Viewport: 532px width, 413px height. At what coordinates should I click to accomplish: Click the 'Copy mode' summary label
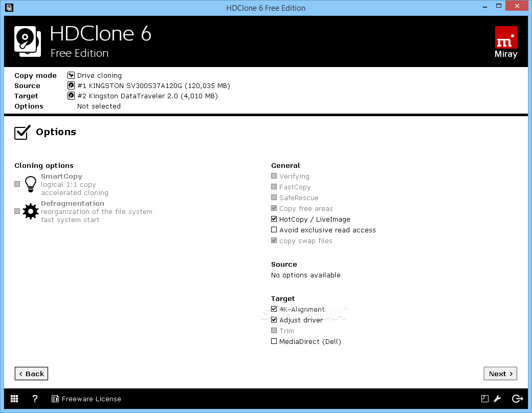pos(35,75)
